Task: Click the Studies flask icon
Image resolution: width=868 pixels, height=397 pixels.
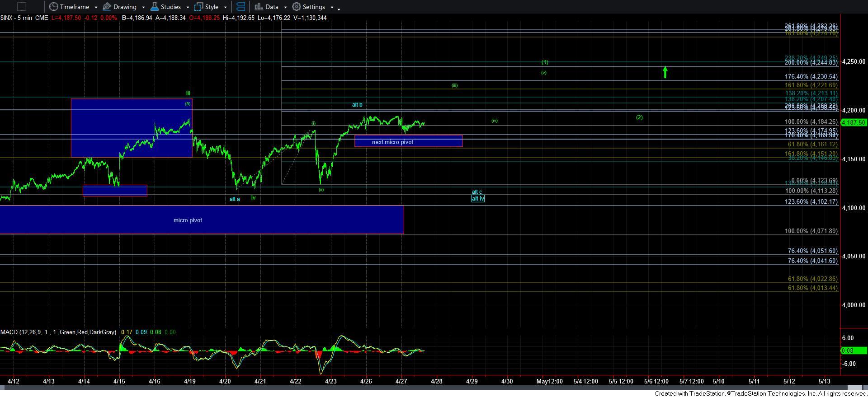Action: click(155, 7)
